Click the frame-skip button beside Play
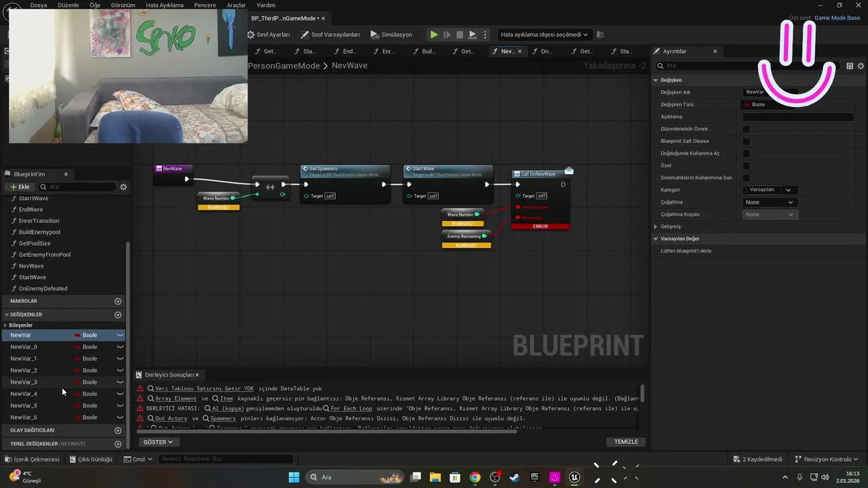The width and height of the screenshot is (868, 488). tap(447, 35)
